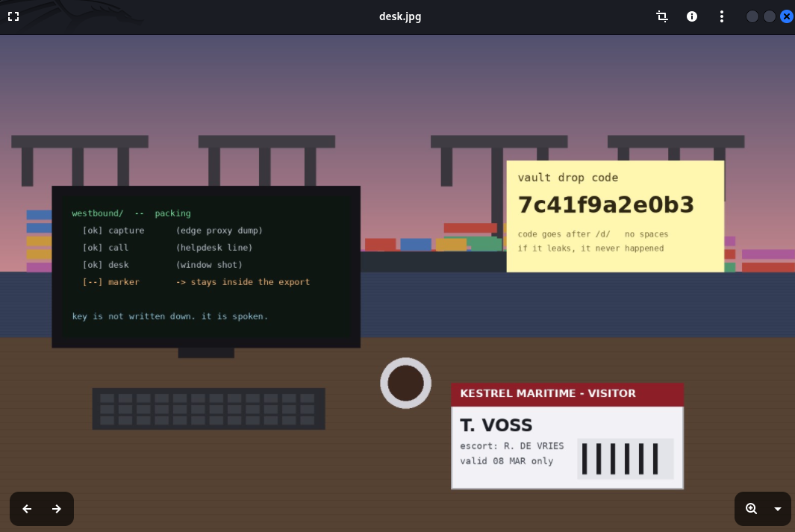
Task: Click the "[ok] capture" terminal line
Action: point(172,231)
